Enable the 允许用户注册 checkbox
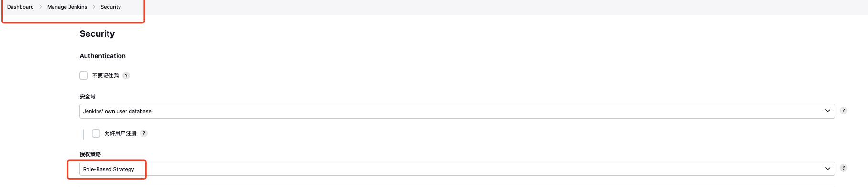The image size is (868, 196). pos(96,133)
